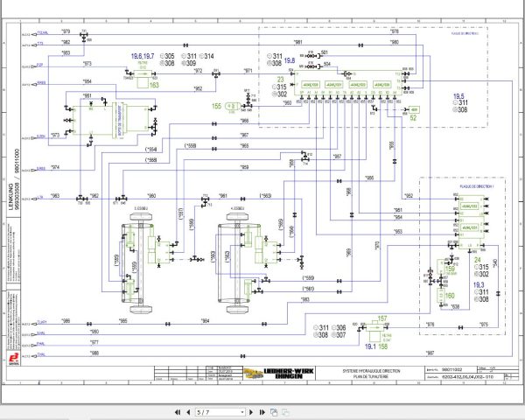
Task: Click the part number 307
Action: (x=341, y=334)
